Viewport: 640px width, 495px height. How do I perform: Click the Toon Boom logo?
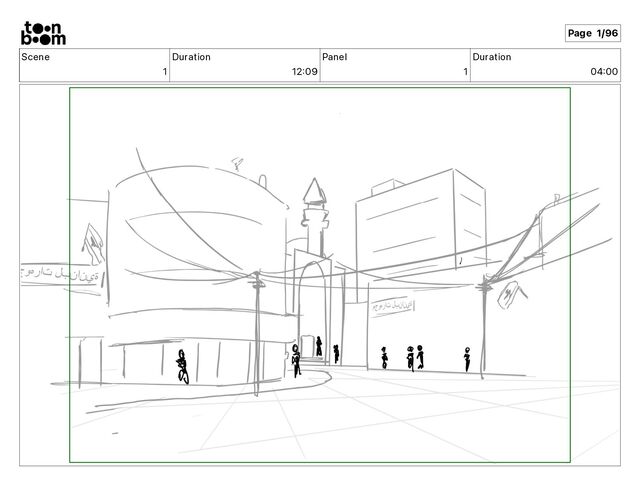tap(43, 33)
